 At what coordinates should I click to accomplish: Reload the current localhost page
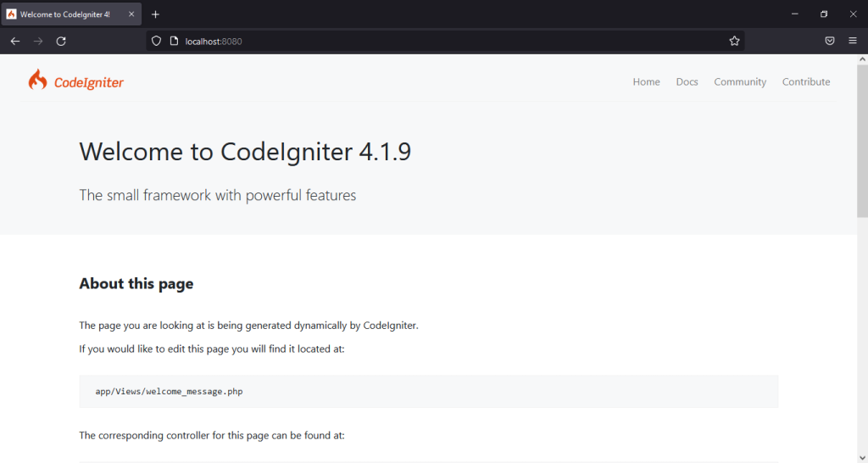61,41
